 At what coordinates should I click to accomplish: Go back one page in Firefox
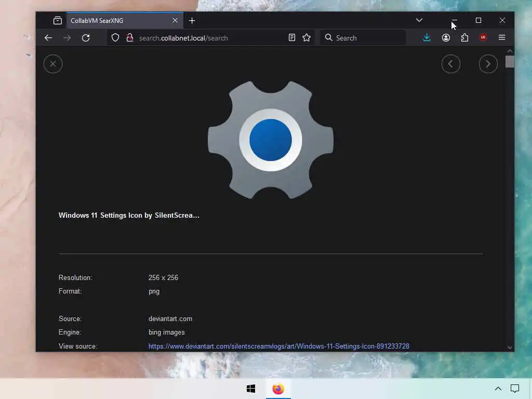(x=48, y=37)
